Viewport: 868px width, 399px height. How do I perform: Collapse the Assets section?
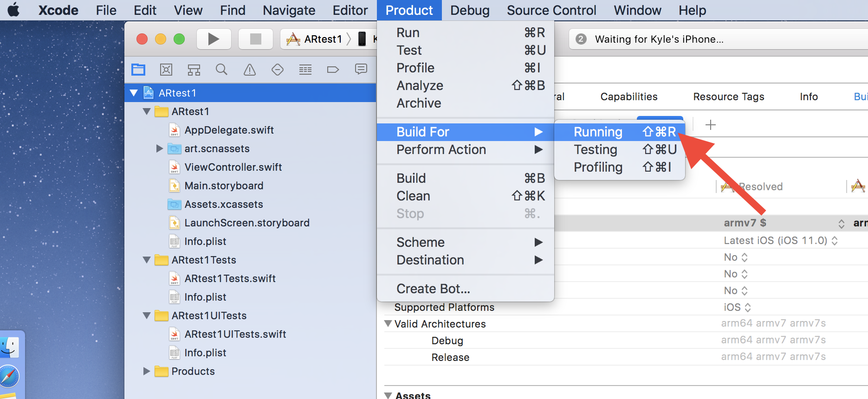(x=388, y=395)
